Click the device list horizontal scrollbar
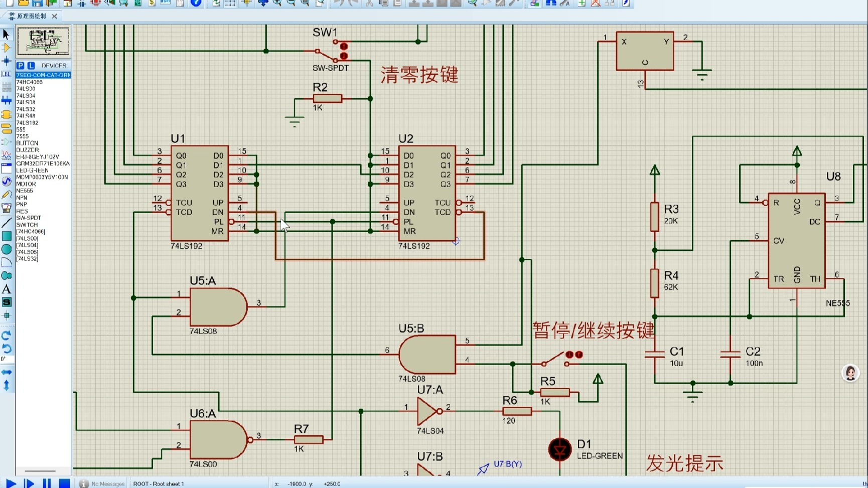 click(39, 471)
